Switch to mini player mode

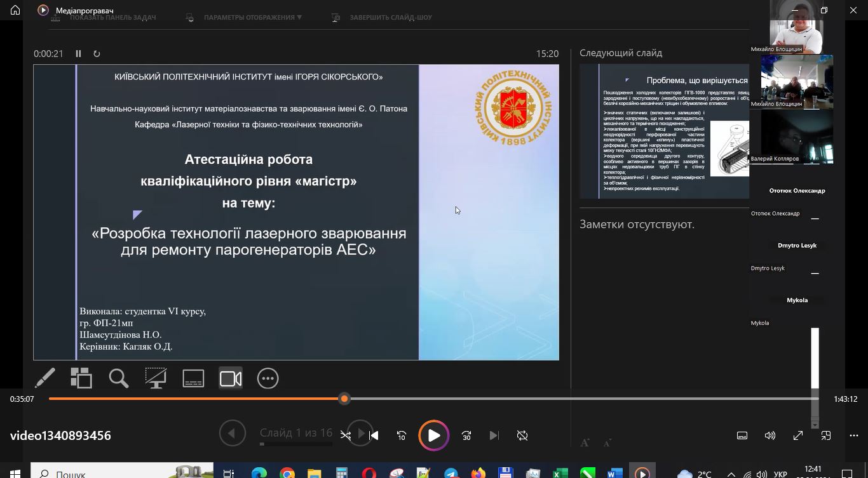[x=826, y=435]
